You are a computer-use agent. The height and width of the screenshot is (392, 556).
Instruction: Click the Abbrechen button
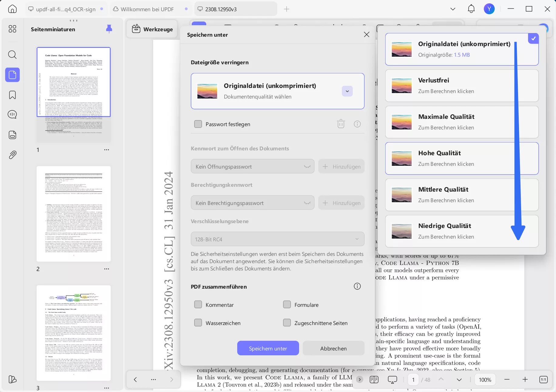(334, 348)
